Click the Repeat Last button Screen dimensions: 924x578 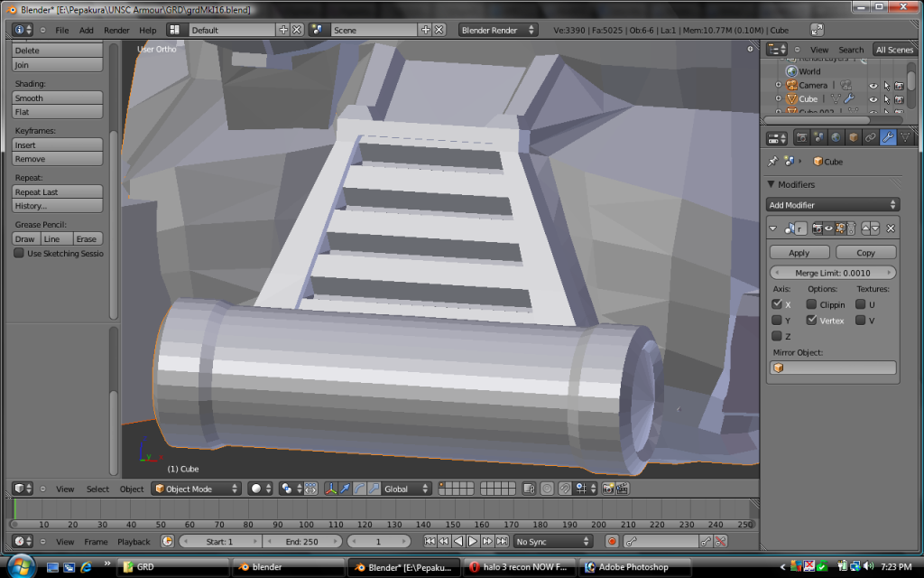tap(57, 191)
